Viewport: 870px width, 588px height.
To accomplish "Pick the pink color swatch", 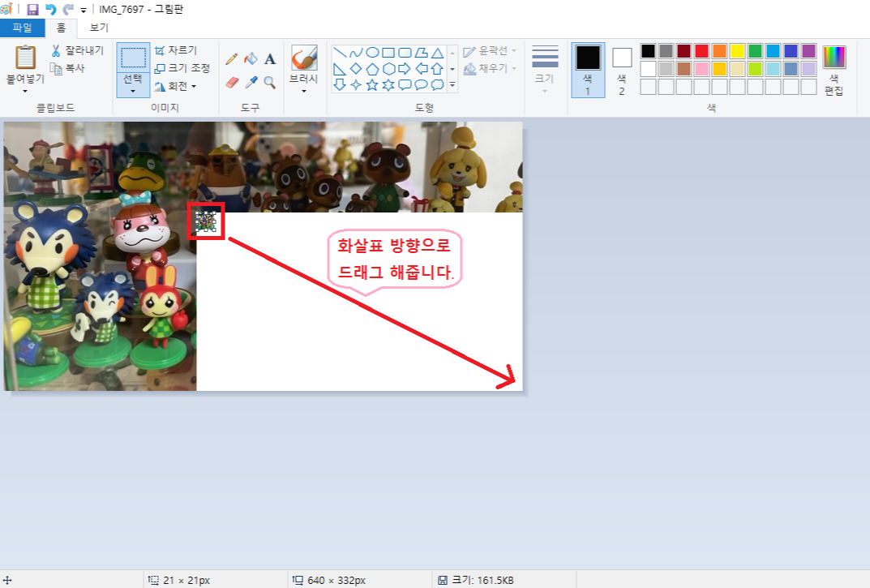I will click(702, 69).
